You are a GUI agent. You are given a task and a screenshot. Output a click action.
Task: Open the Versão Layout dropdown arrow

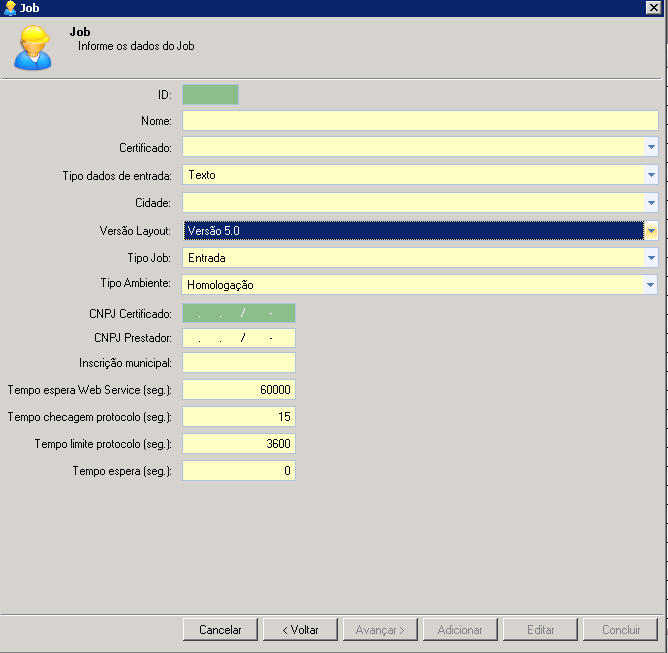650,231
